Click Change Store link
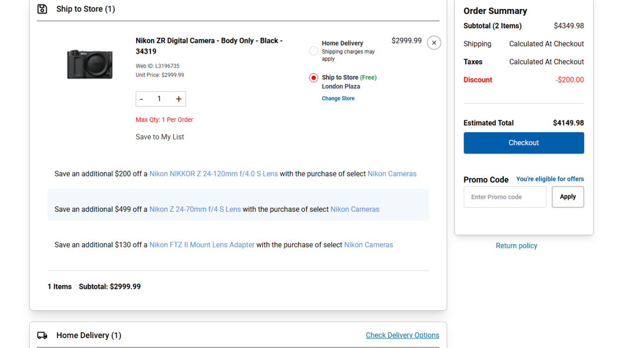Viewport: 644px width, 348px height. [338, 98]
